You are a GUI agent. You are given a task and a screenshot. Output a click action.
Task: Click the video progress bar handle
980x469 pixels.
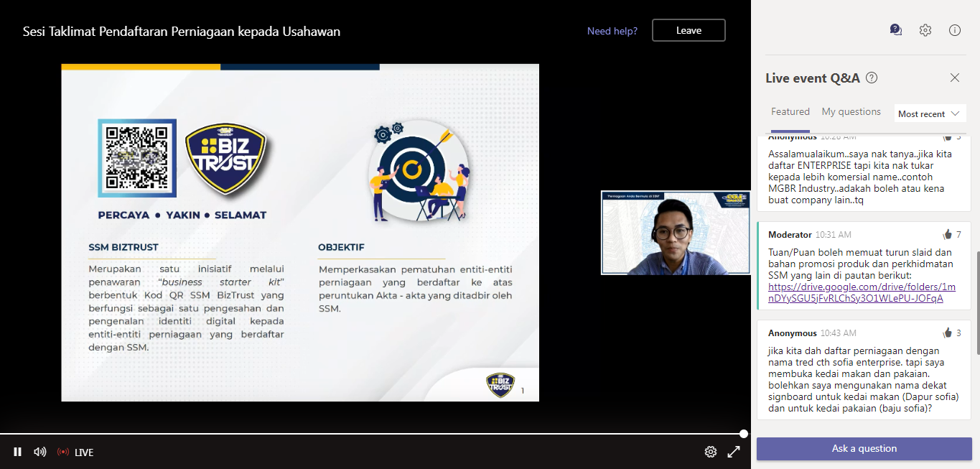(744, 434)
